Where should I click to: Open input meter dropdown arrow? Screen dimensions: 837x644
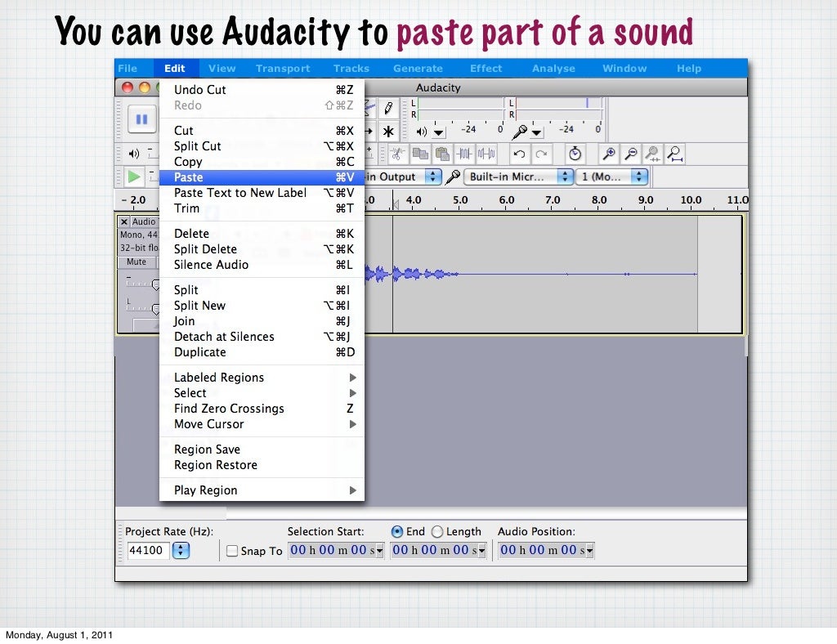536,132
